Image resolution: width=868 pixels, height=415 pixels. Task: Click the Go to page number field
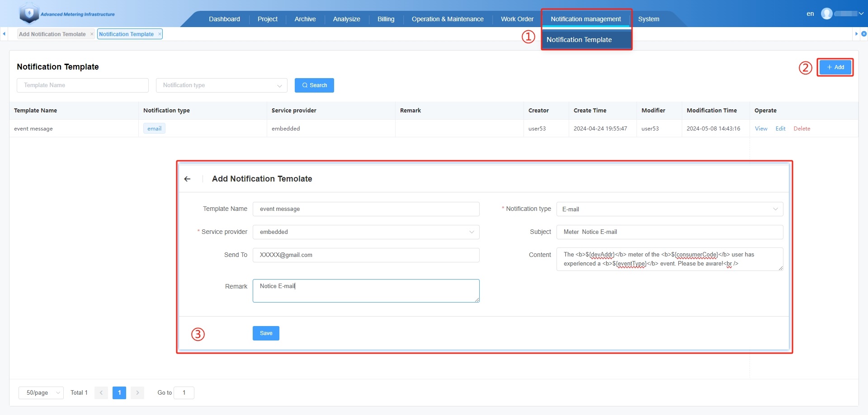184,393
